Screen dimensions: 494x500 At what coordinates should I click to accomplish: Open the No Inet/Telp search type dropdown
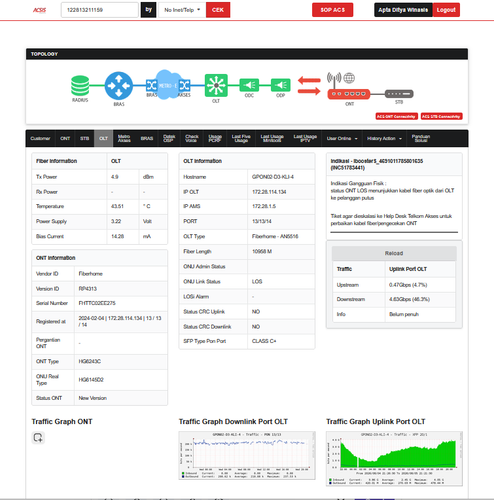(182, 10)
